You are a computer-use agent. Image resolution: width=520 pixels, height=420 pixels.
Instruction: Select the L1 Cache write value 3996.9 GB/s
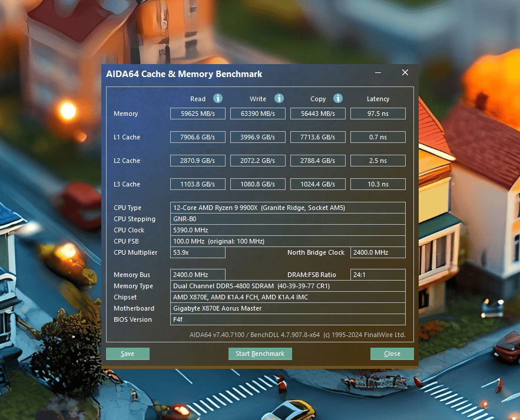point(258,137)
